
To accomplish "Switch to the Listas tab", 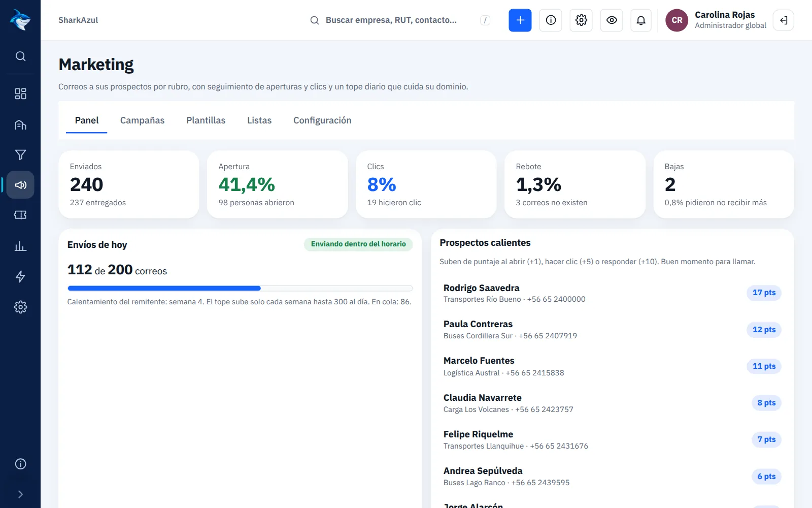I will point(259,121).
